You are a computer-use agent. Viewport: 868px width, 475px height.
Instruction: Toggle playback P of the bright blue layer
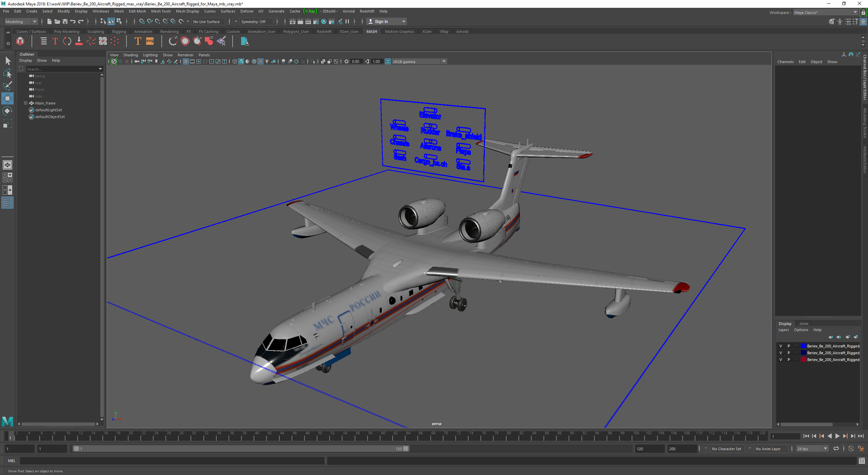point(789,346)
